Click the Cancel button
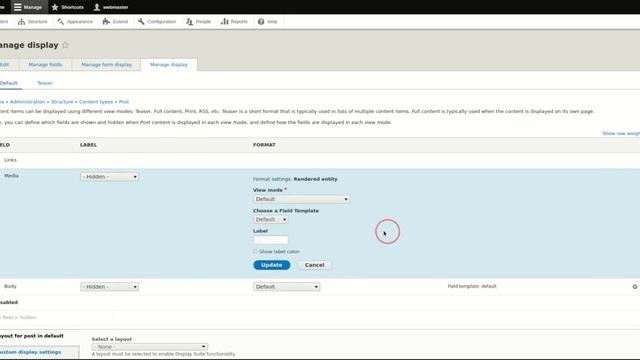Image resolution: width=640 pixels, height=360 pixels. [x=314, y=265]
